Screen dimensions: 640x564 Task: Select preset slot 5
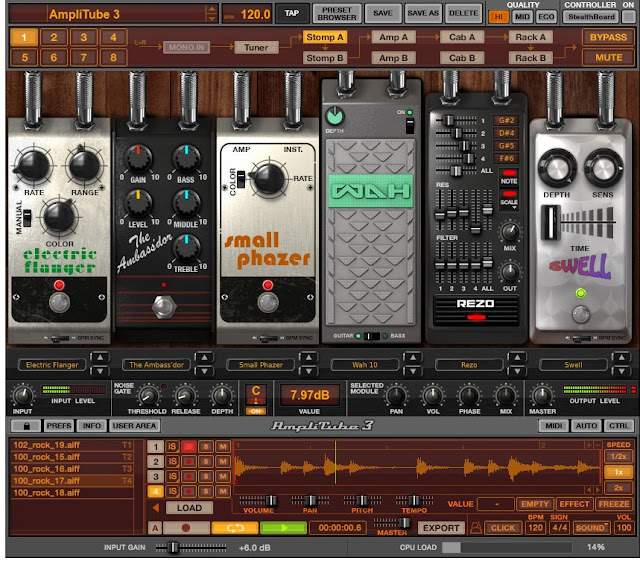[x=24, y=58]
